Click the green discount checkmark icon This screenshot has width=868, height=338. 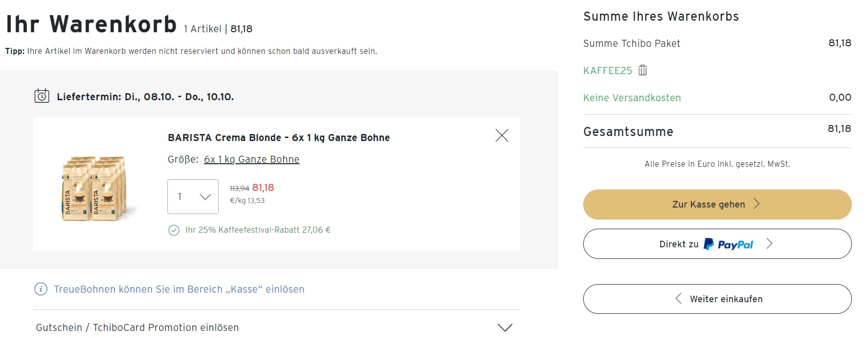(174, 231)
